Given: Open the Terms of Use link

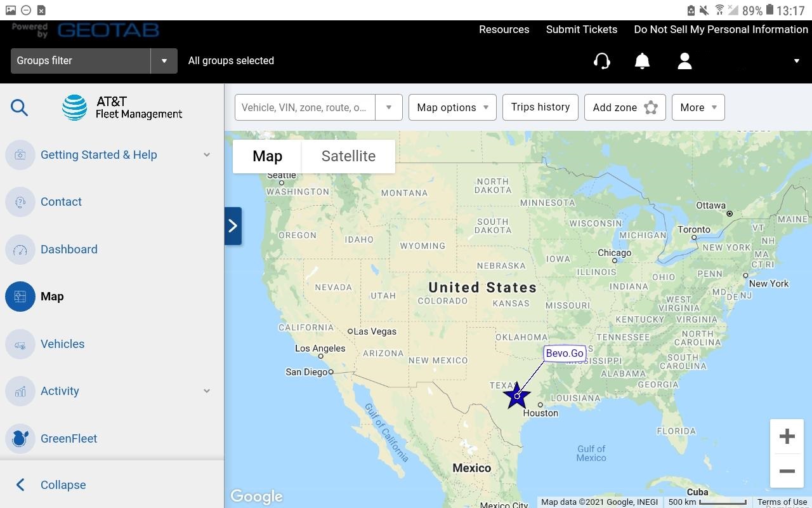Looking at the screenshot, I should (x=782, y=502).
